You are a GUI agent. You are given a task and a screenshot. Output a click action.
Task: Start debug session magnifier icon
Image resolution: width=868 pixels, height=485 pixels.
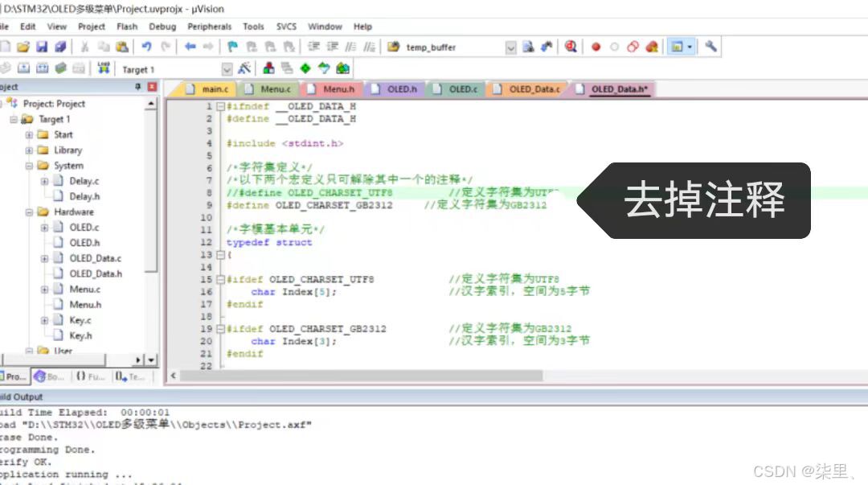[571, 47]
